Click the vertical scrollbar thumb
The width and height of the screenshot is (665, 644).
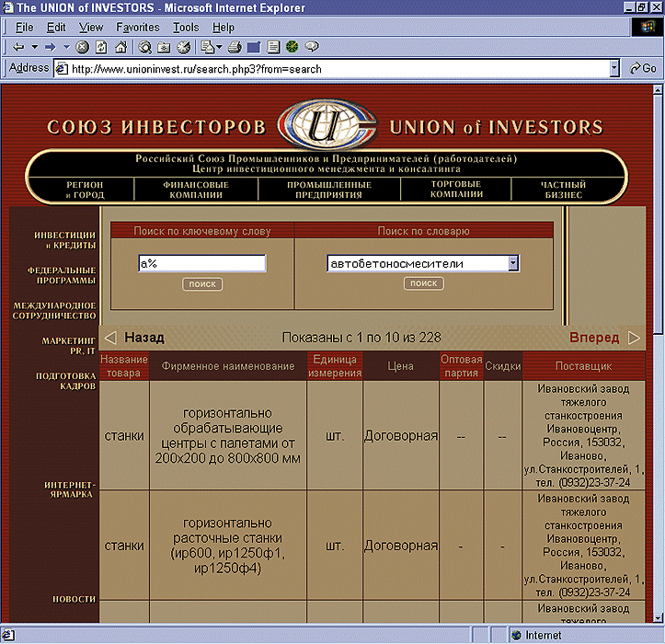coord(658,214)
